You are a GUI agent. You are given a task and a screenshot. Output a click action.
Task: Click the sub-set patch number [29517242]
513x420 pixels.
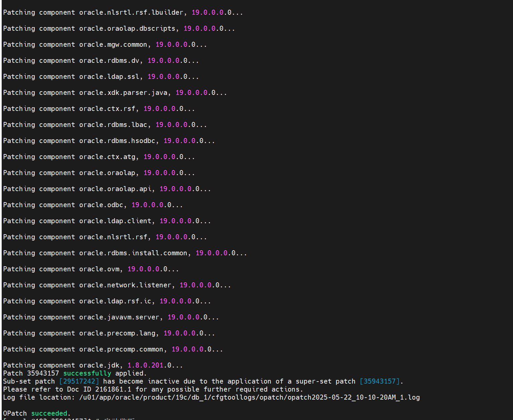click(x=79, y=381)
